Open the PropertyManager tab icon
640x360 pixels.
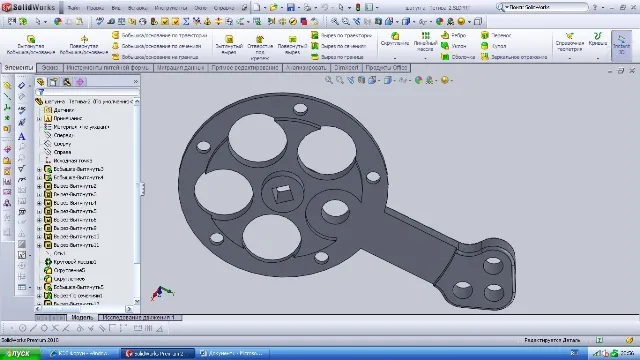pos(53,82)
